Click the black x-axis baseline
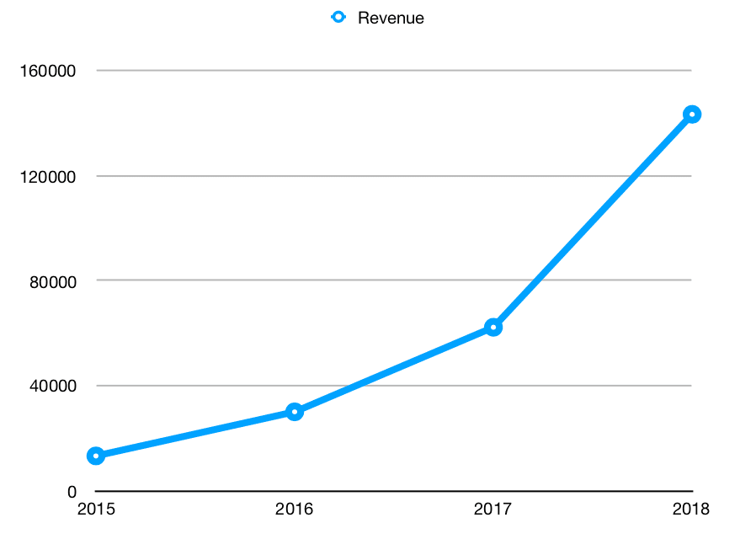The width and height of the screenshot is (756, 539). point(394,491)
